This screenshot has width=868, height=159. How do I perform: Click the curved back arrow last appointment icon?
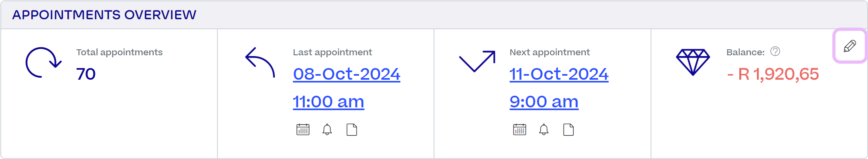(x=260, y=62)
